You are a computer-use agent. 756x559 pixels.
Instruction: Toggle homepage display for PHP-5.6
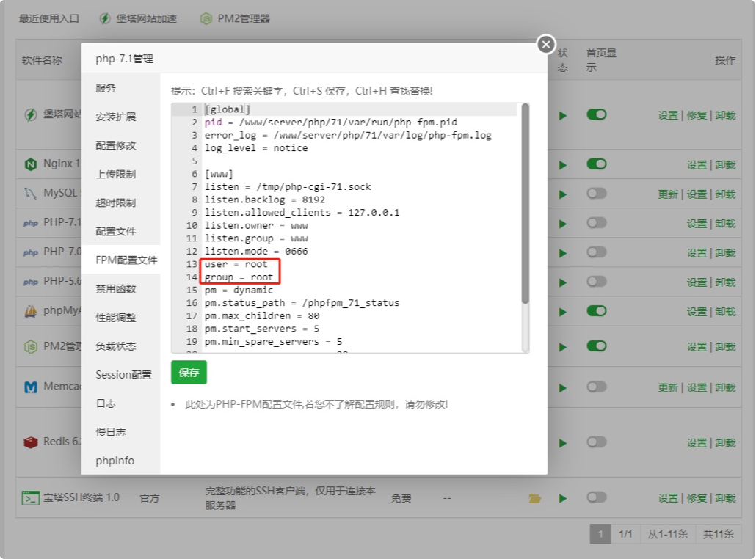click(597, 282)
